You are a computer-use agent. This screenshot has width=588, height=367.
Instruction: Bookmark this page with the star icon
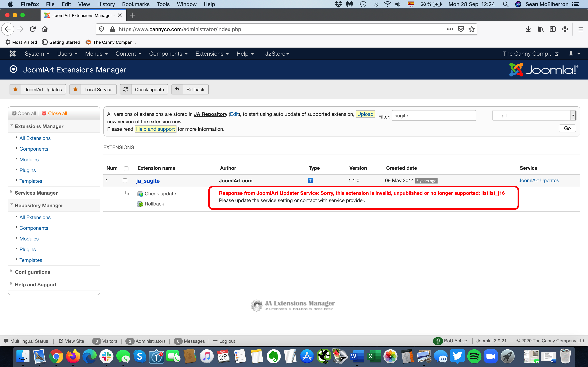coord(472,29)
